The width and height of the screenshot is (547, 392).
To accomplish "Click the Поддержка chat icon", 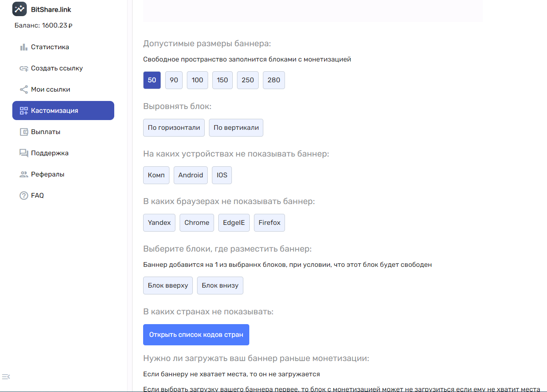I will click(x=24, y=153).
